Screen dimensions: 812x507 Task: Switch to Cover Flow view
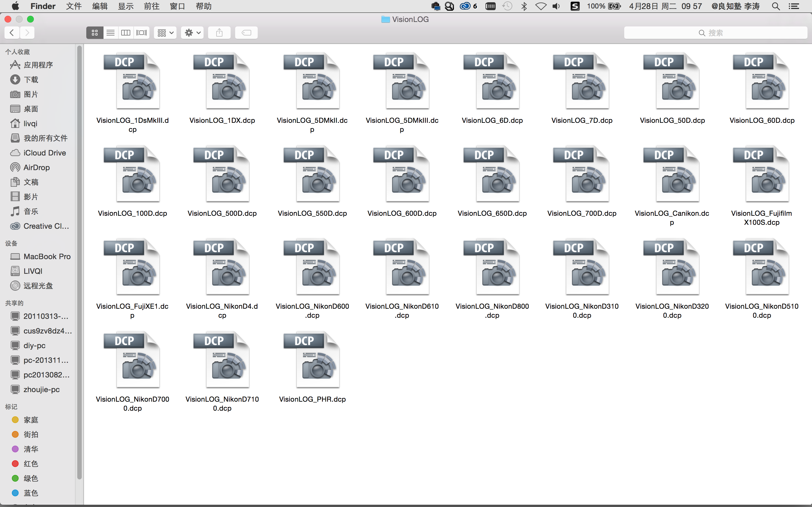coord(142,32)
